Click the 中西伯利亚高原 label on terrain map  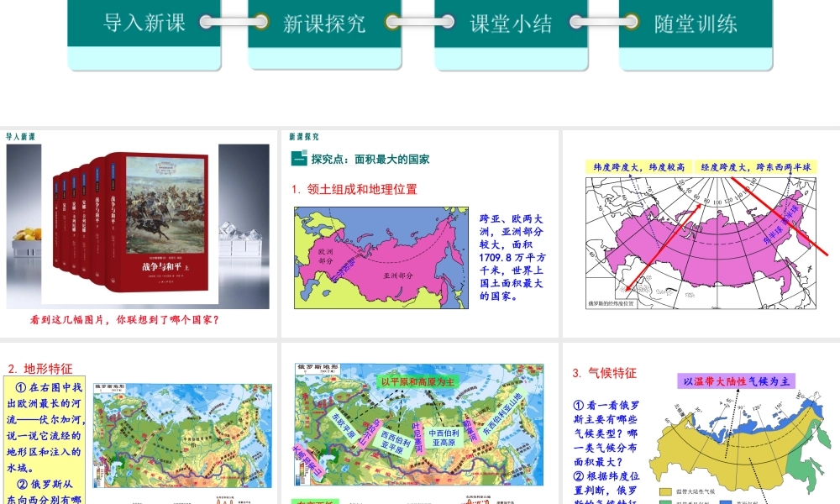coord(444,438)
